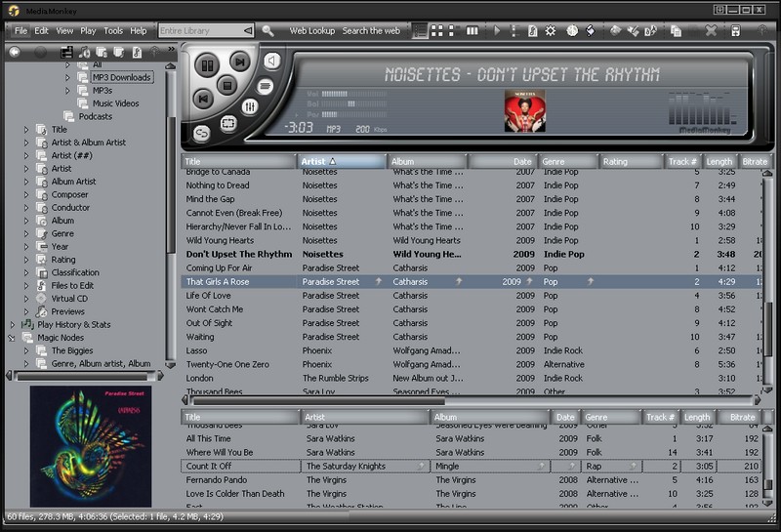The height and width of the screenshot is (532, 781).
Task: Open the equalizer from the player controls
Action: [x=250, y=105]
